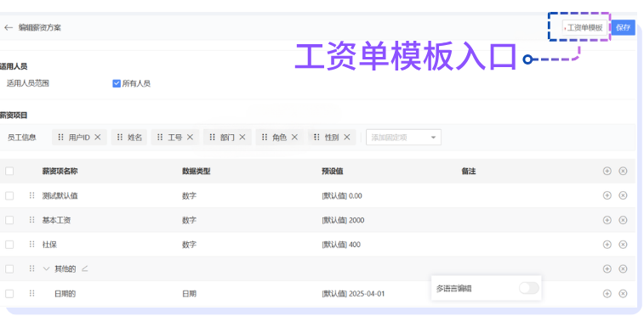The image size is (644, 316).
Task: Click the 社保 name cell
Action: 49,245
